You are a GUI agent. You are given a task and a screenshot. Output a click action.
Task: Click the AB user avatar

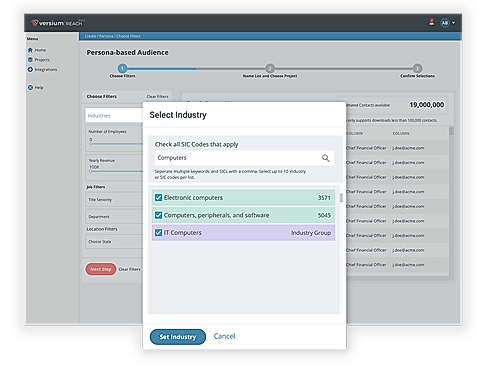[x=445, y=23]
